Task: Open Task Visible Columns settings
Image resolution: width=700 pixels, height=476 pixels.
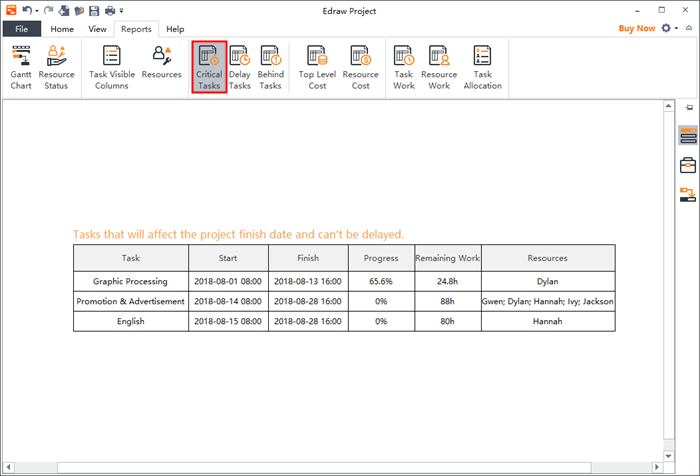Action: [x=112, y=67]
